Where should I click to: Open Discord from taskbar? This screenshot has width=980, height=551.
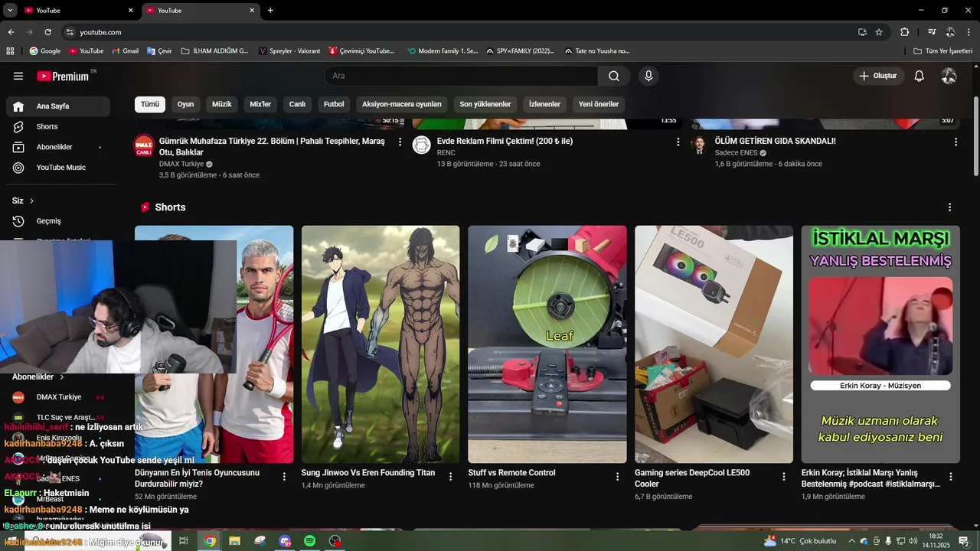(285, 541)
